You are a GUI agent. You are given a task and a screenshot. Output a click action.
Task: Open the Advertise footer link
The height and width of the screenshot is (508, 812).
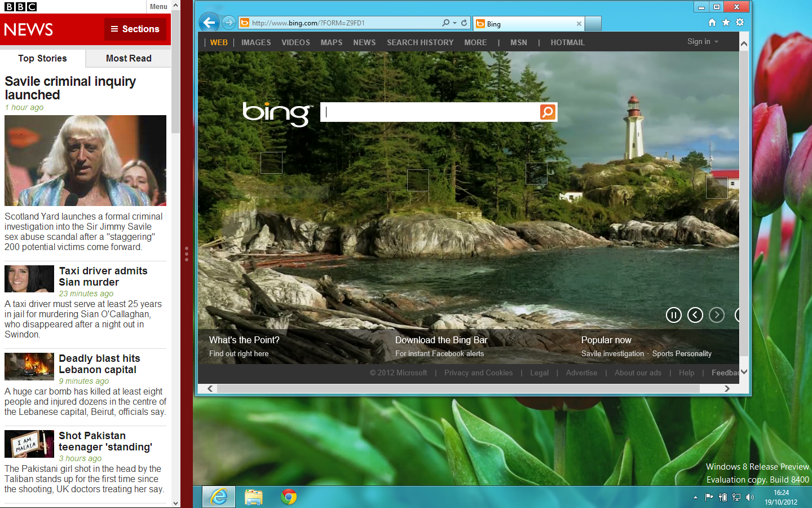pos(581,373)
